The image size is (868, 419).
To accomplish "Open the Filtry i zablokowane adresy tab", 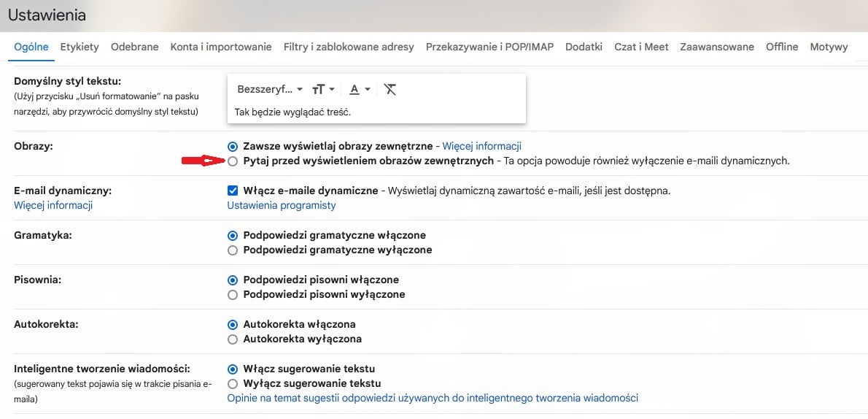I will (349, 47).
